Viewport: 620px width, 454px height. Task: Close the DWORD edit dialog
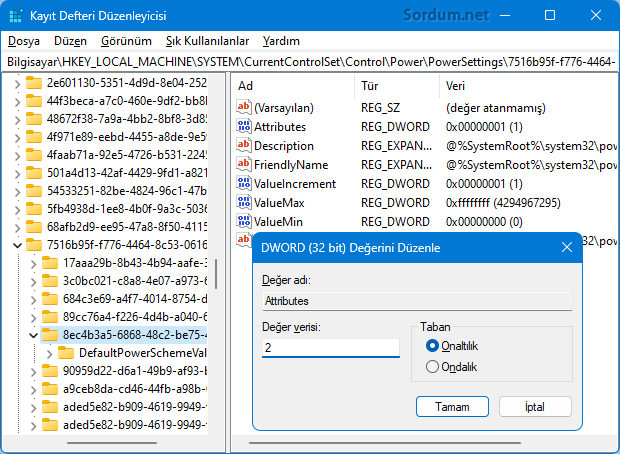[x=567, y=248]
